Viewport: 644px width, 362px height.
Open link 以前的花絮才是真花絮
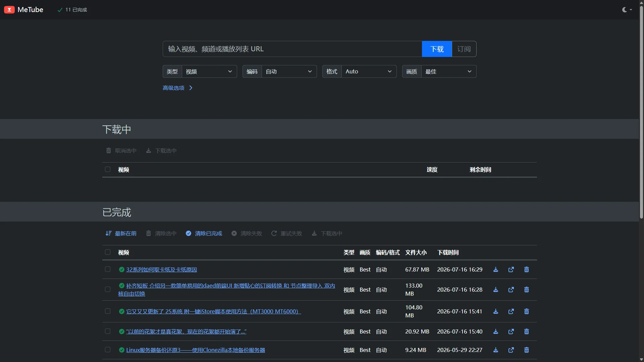coord(186,332)
